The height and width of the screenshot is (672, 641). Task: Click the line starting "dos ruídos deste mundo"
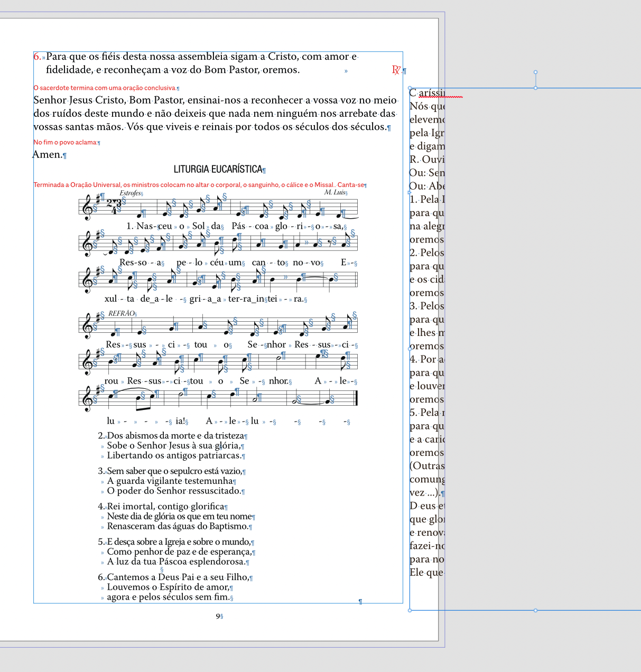(215, 114)
